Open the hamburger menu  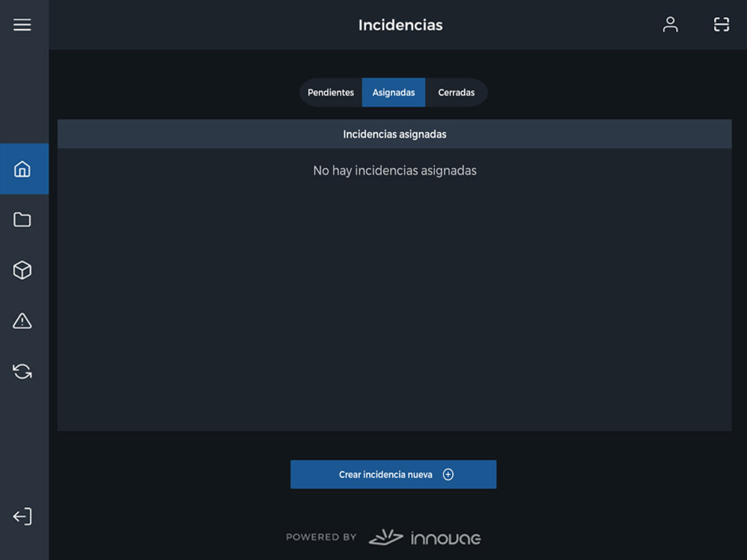click(22, 25)
